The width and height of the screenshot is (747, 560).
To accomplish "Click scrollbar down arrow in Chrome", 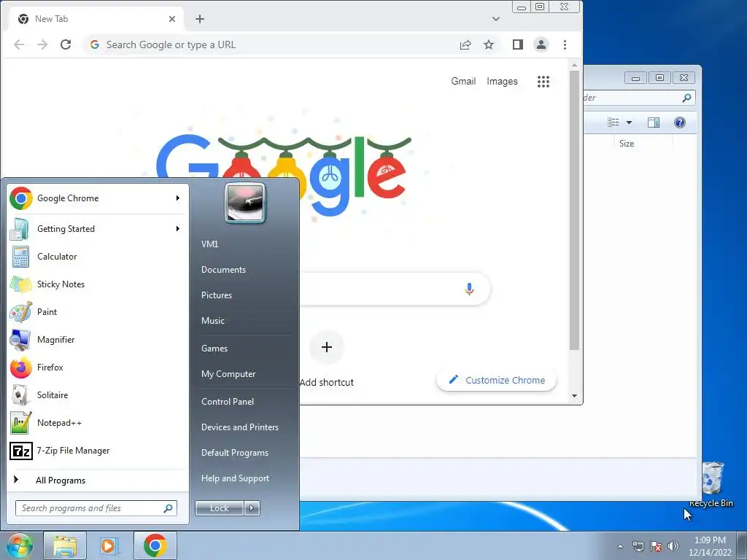I will pyautogui.click(x=575, y=396).
